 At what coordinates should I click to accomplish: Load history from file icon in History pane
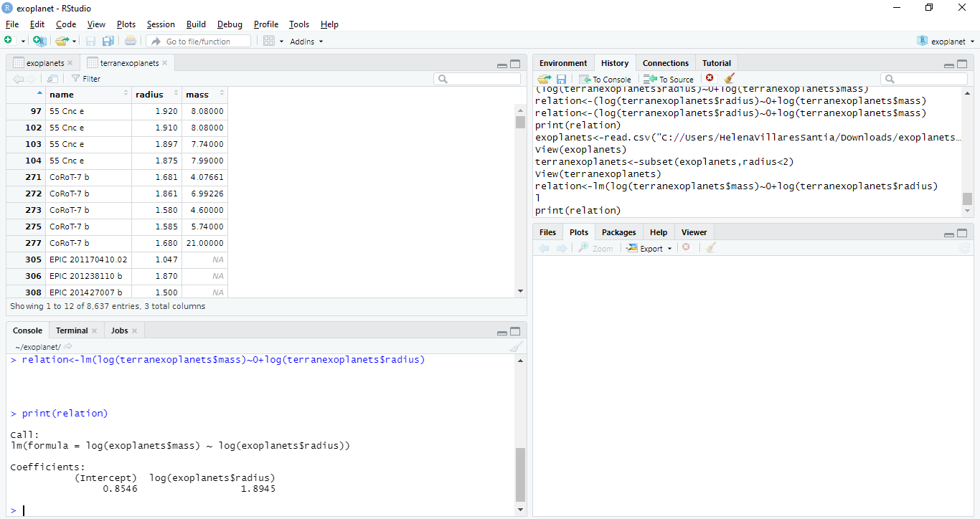click(x=545, y=79)
